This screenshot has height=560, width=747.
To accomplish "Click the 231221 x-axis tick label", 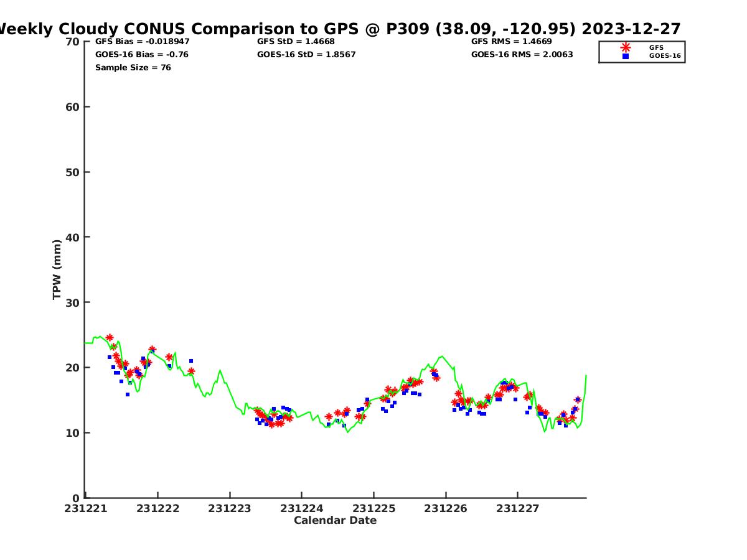I will (86, 508).
